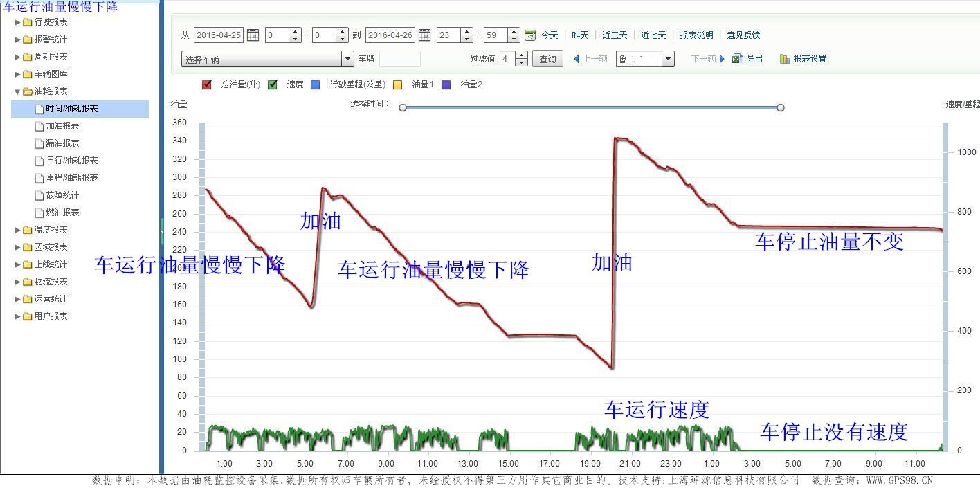The width and height of the screenshot is (980, 488).
Task: Click the end minute 59 stepper arrows
Action: coord(514,35)
